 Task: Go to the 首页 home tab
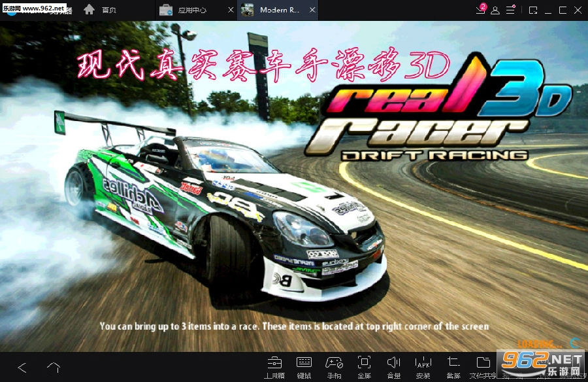(x=100, y=10)
